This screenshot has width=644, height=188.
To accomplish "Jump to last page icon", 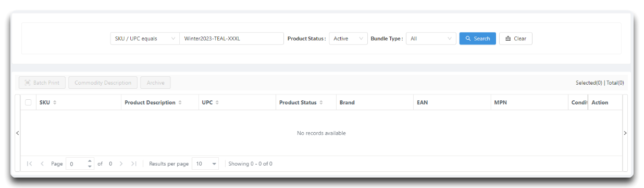I will coord(134,164).
